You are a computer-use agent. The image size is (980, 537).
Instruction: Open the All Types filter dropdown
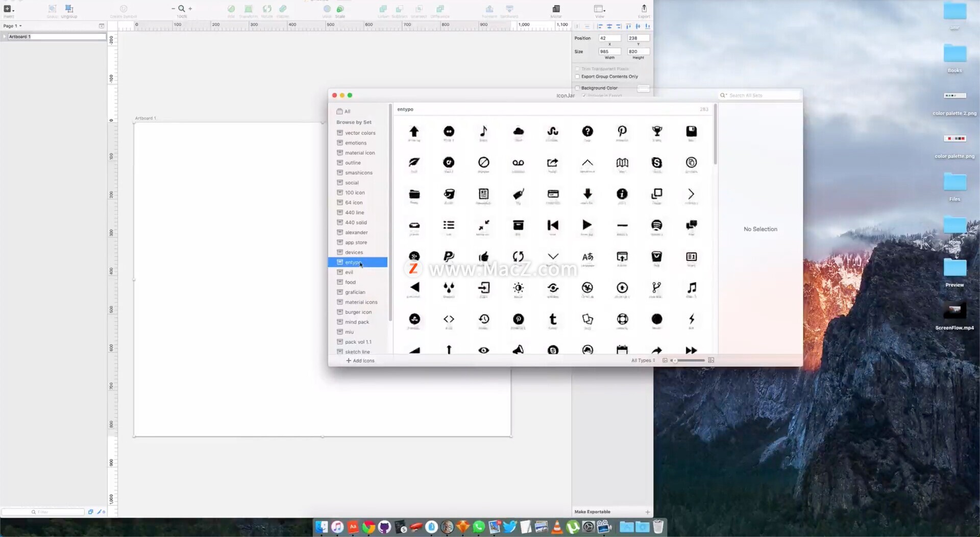(643, 360)
